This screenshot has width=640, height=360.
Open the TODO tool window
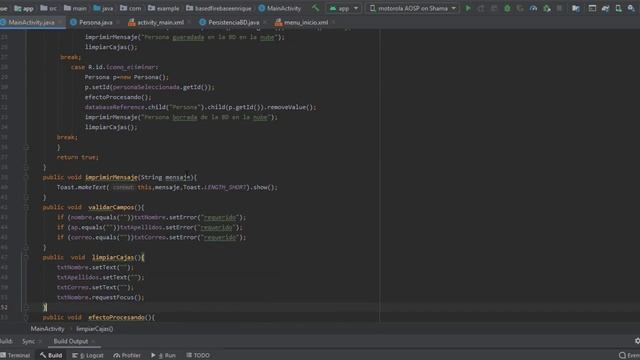point(198,356)
